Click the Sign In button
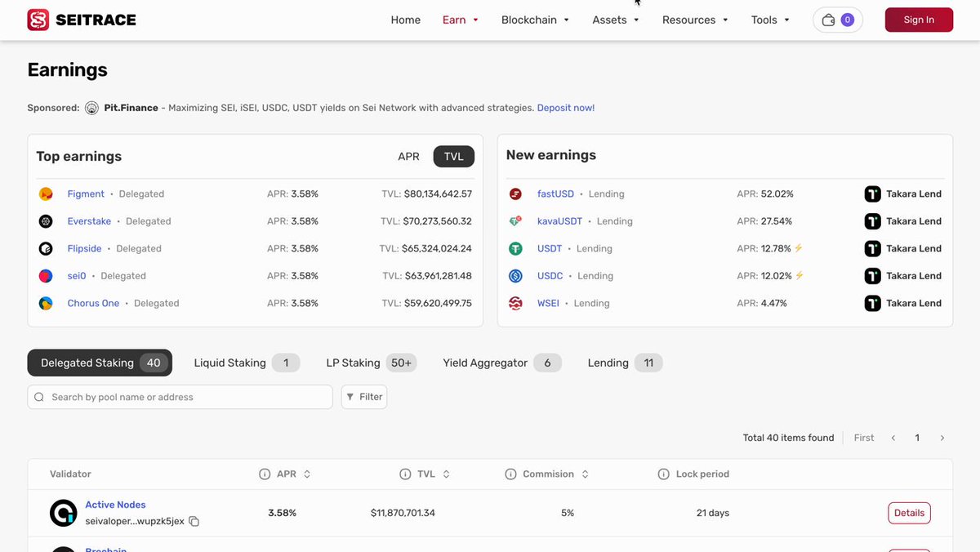 919,20
